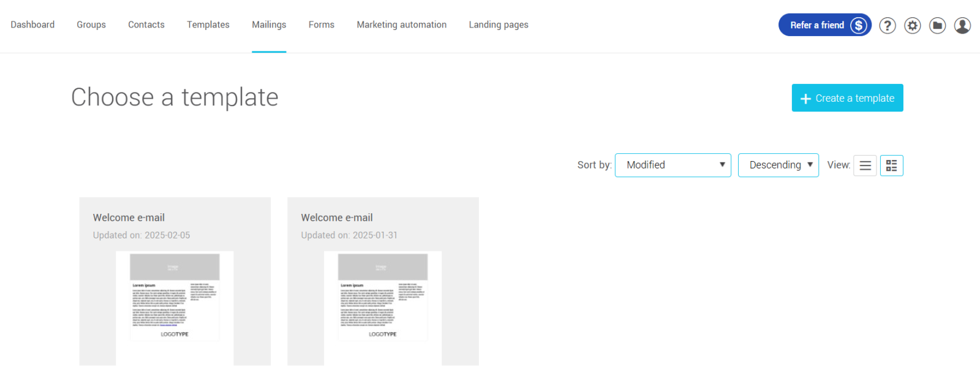Go to the Dashboard tab
This screenshot has width=980, height=380.
32,25
